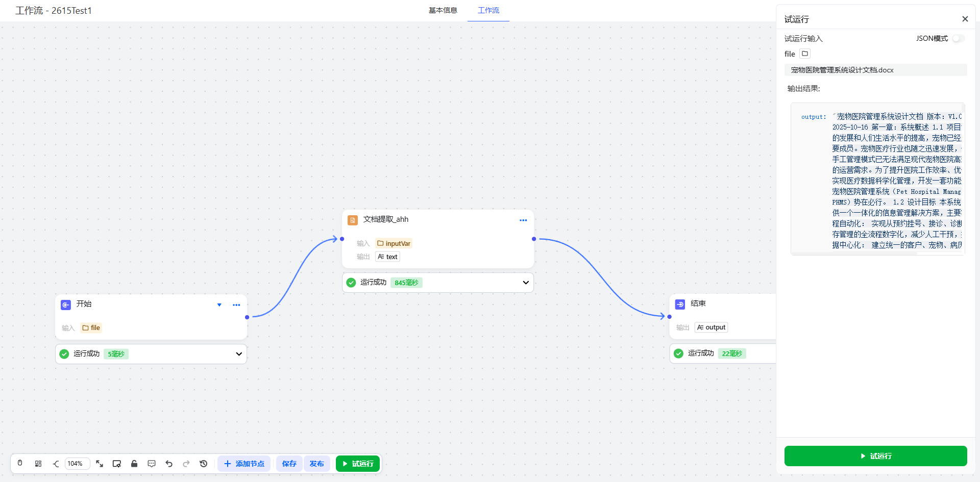Screen dimensions: 980x482
Task: Expand the 开始 node run result
Action: 239,354
